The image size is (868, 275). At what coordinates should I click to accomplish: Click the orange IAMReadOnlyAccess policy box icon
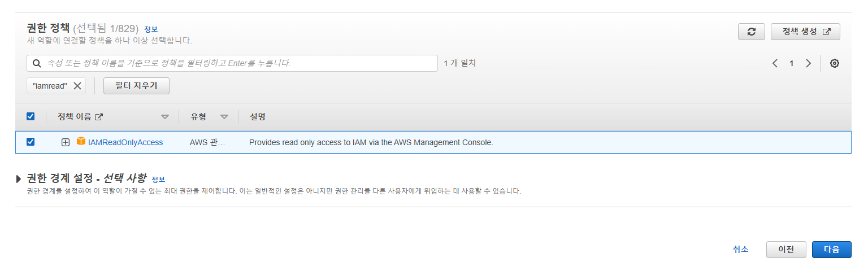pos(81,142)
